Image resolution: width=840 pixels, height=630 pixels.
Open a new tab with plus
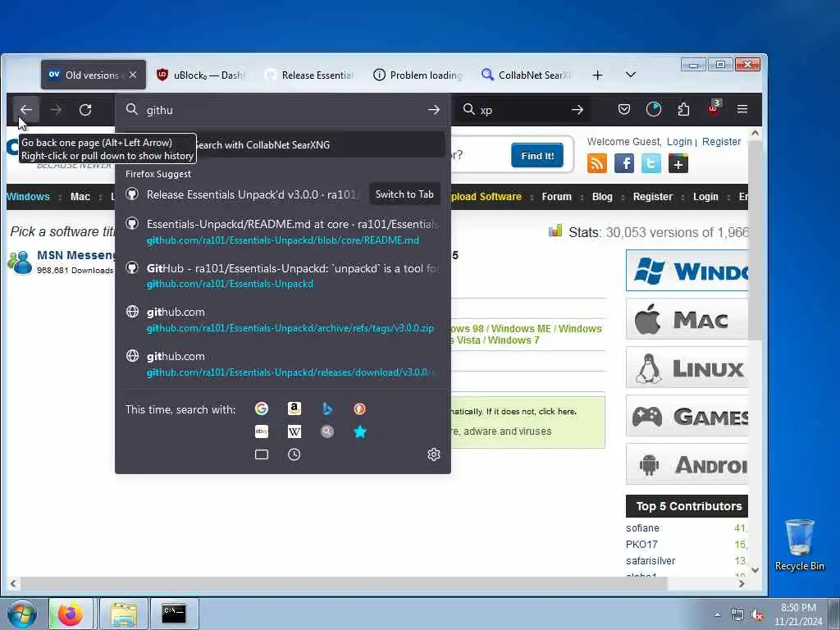pyautogui.click(x=597, y=75)
